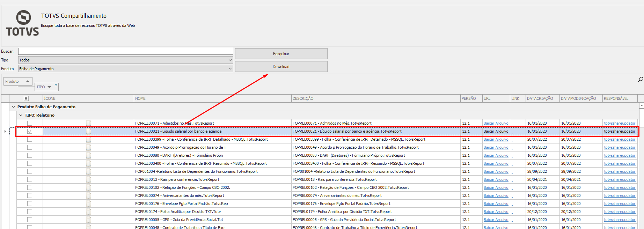
Task: Click file icon of FOPREL0174 Folha Analítica row
Action: pyautogui.click(x=89, y=212)
